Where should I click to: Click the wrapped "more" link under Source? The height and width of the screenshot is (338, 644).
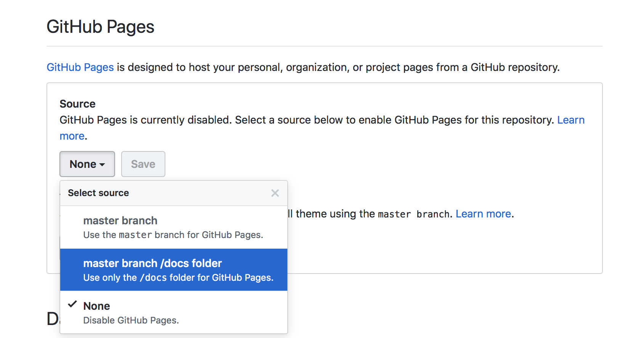point(72,136)
